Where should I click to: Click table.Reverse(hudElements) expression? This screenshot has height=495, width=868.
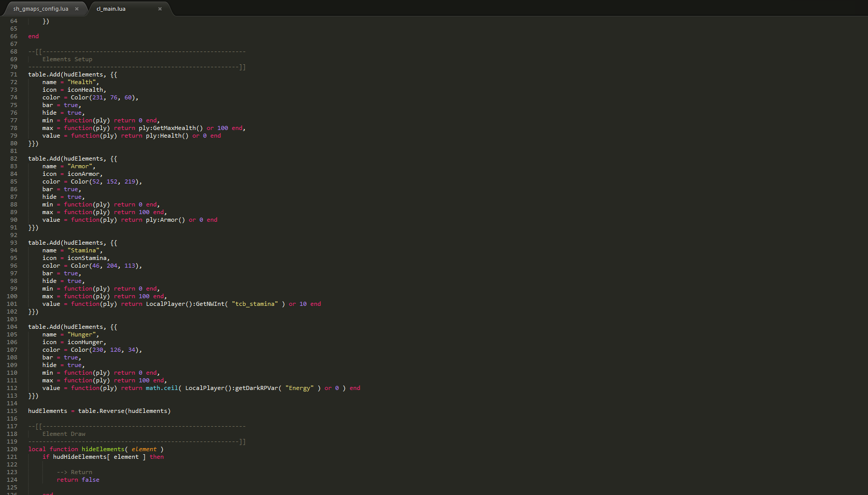click(x=125, y=411)
